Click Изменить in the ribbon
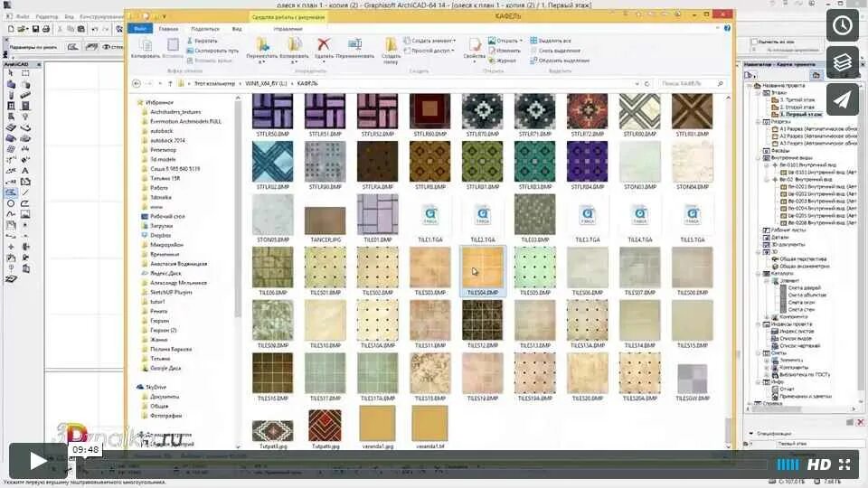This screenshot has width=868, height=488. click(x=505, y=51)
